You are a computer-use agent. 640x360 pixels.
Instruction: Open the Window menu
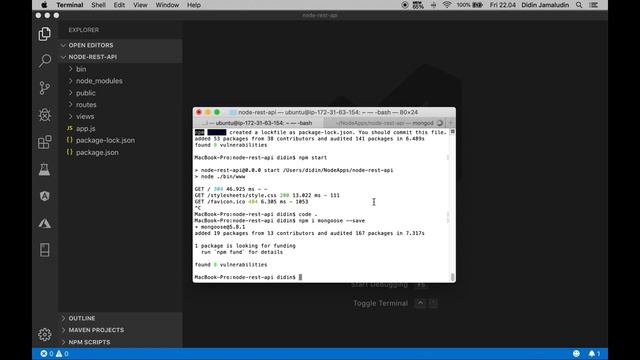point(167,5)
